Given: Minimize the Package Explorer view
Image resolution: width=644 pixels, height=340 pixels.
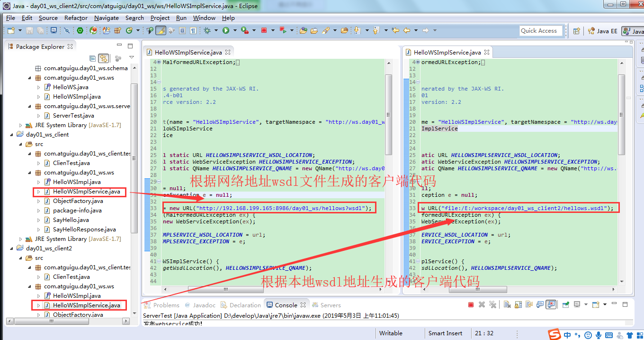Looking at the screenshot, I should pyautogui.click(x=120, y=46).
